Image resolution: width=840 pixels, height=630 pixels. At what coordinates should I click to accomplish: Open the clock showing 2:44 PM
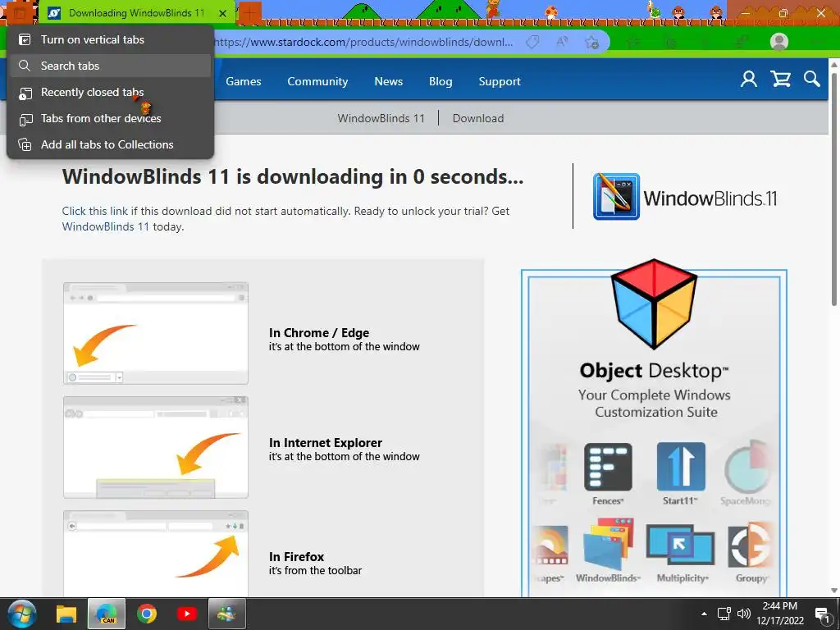[780, 614]
